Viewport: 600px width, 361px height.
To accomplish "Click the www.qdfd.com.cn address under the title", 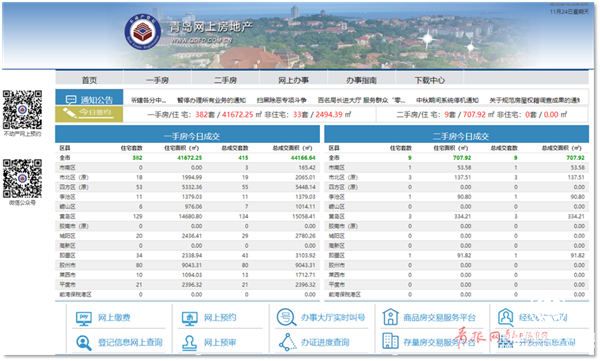I will pos(202,40).
